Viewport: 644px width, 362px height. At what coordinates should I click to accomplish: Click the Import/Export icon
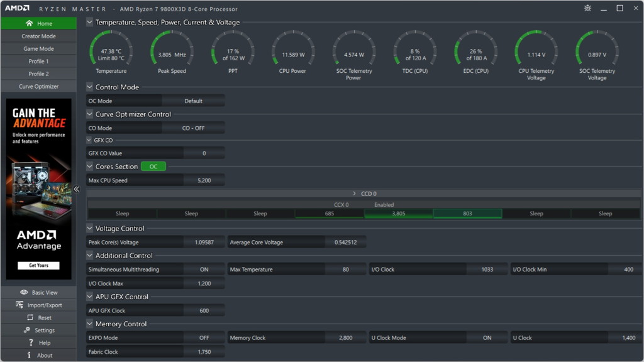coord(19,305)
